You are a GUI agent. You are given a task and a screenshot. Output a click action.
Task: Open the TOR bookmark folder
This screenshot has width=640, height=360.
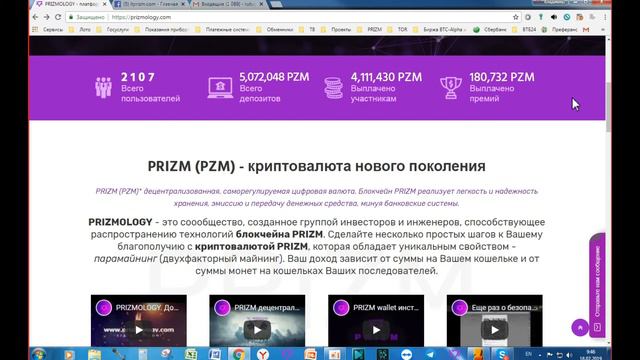[398, 29]
